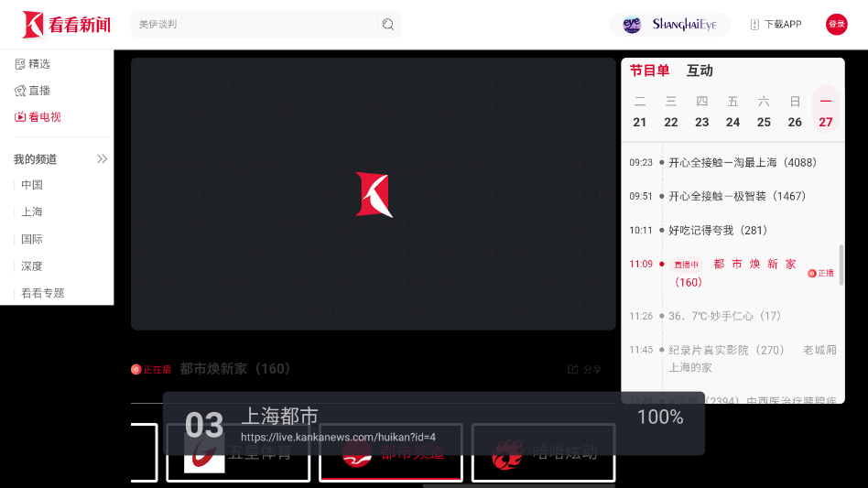
Task: Select the 哈哈炫动 channel card
Action: coord(543,452)
